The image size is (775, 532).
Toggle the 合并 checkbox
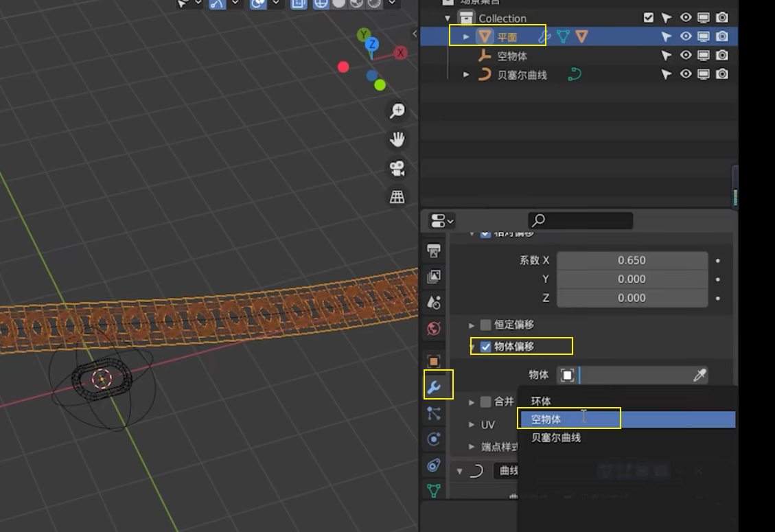pos(485,402)
